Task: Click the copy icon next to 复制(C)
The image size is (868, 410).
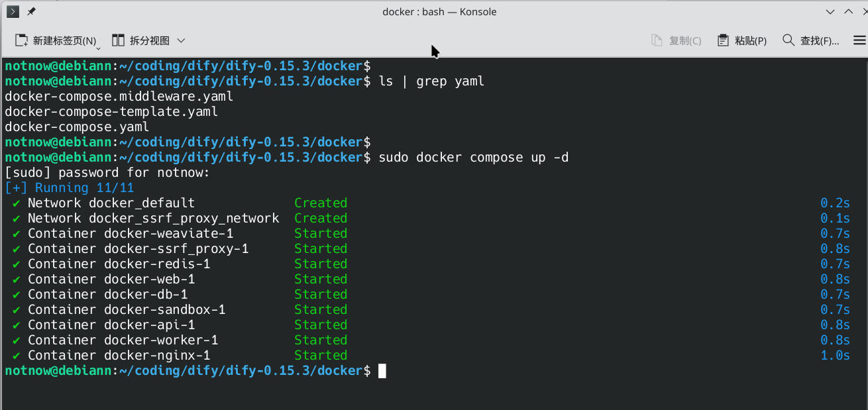Action: pos(657,40)
